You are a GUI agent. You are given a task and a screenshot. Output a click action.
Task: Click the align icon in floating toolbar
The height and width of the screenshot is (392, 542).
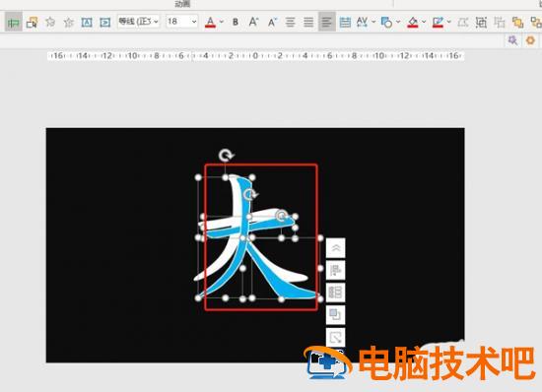tap(335, 270)
